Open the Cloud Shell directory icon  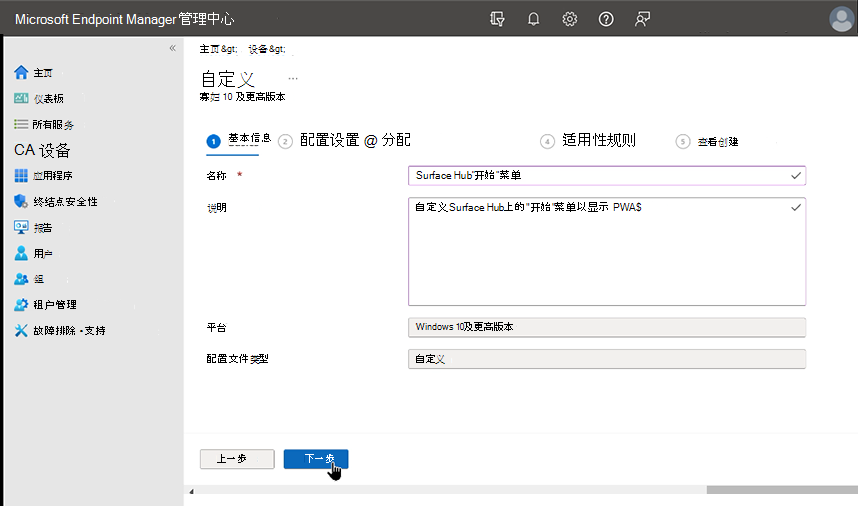click(498, 19)
